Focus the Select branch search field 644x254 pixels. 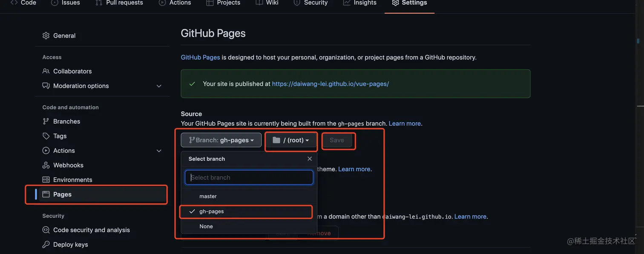249,178
